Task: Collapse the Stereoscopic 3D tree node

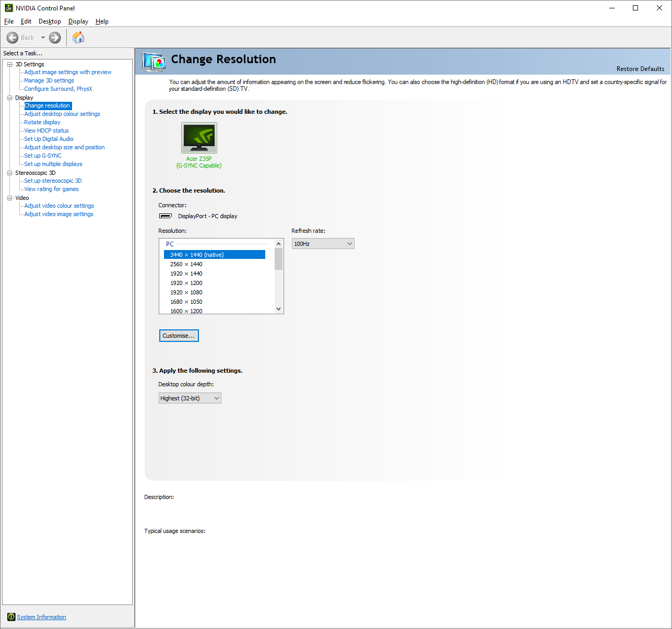Action: point(10,173)
